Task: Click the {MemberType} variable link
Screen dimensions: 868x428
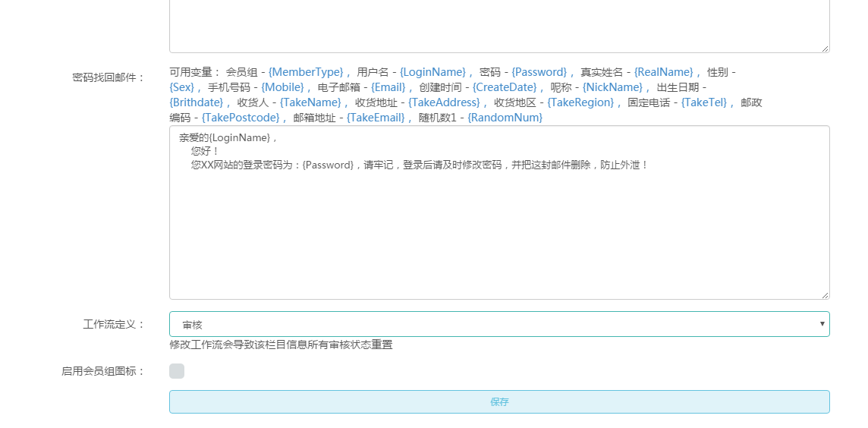Action: (307, 72)
